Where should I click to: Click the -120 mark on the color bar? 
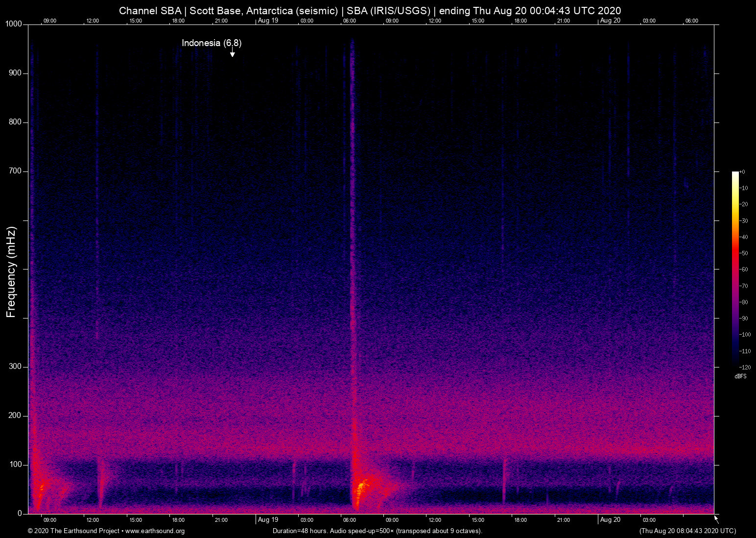745,367
